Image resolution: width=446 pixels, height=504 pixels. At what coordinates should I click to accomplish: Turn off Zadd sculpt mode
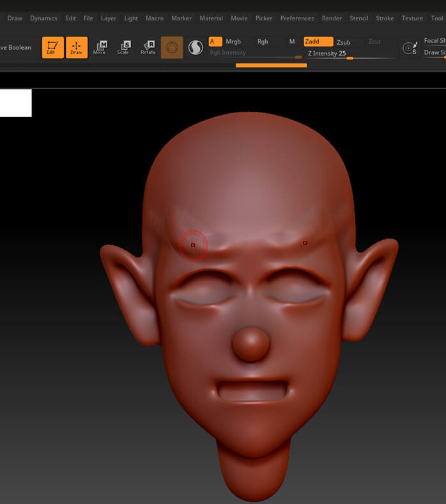pyautogui.click(x=318, y=42)
